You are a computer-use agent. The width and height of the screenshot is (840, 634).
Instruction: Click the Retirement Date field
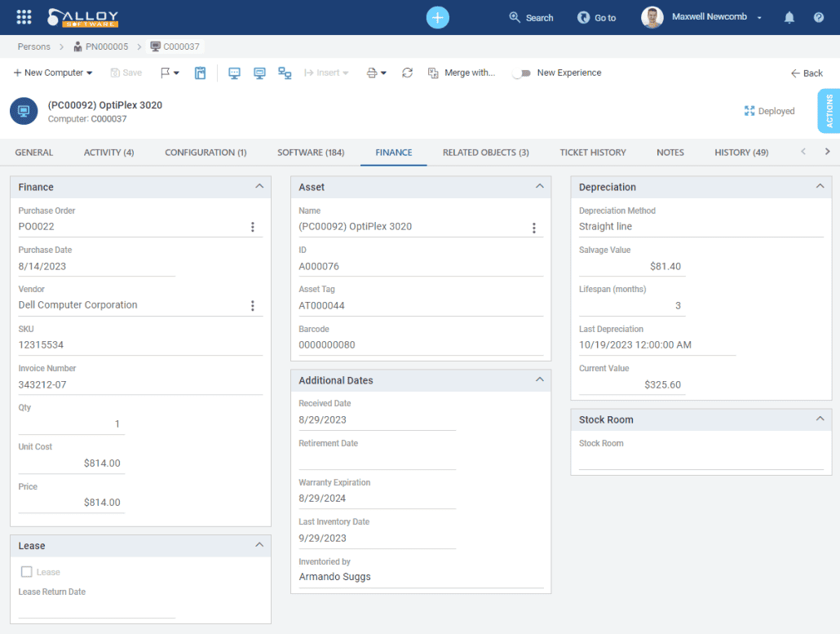[x=377, y=460]
